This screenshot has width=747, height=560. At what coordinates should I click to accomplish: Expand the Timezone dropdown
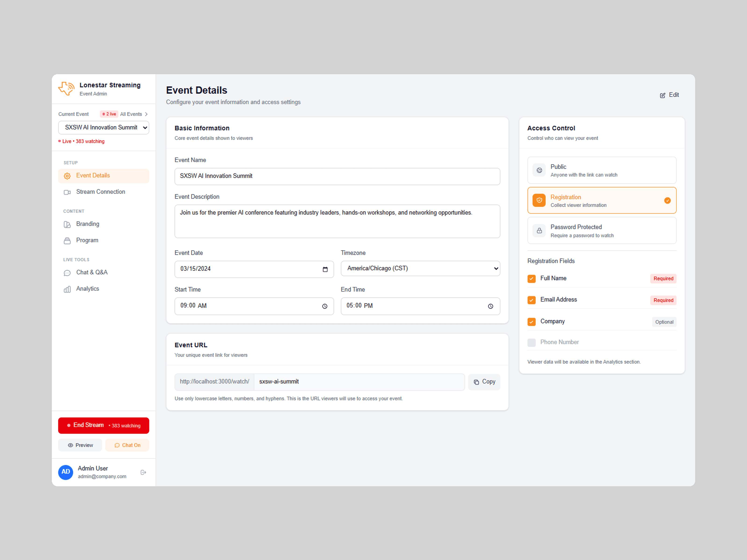[x=420, y=269]
